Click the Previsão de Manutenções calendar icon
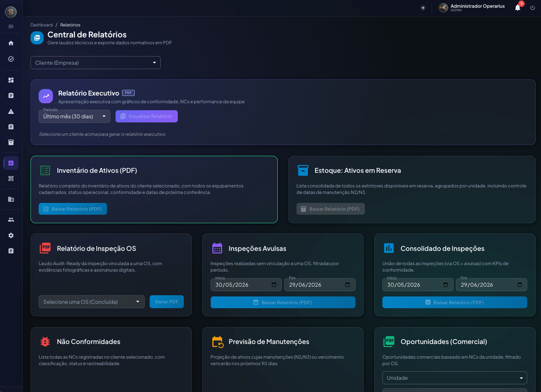 pos(218,342)
